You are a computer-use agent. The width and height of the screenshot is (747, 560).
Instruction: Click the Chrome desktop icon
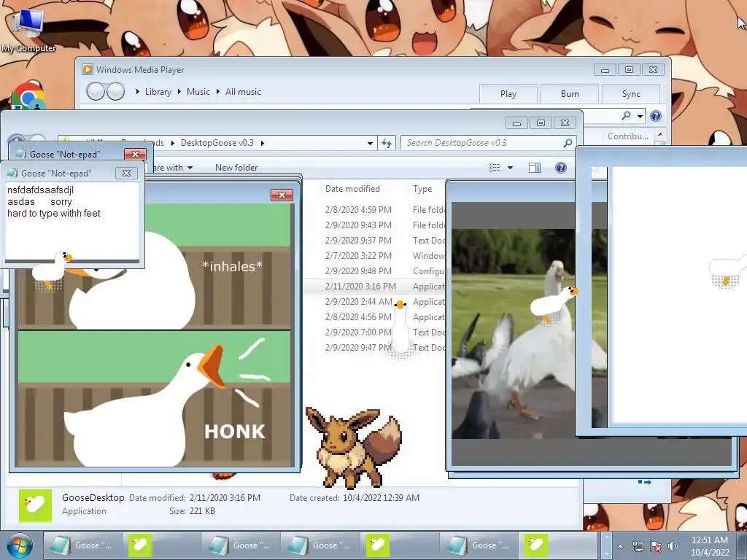28,96
